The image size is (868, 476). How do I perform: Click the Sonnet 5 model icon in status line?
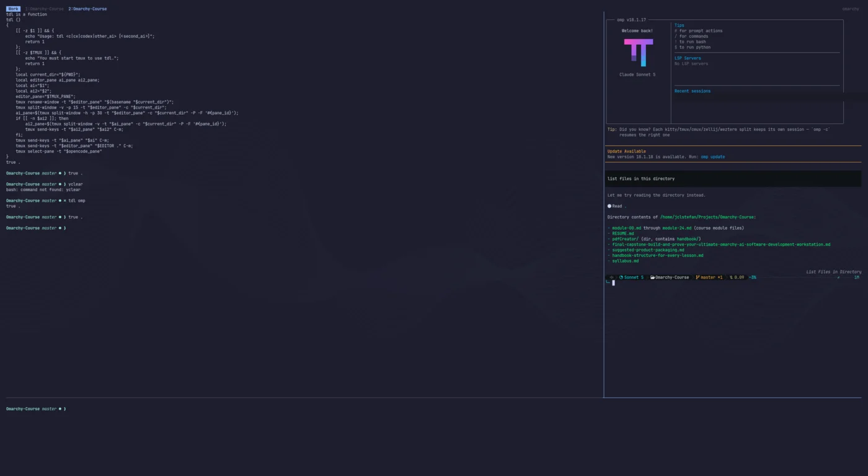click(x=621, y=277)
